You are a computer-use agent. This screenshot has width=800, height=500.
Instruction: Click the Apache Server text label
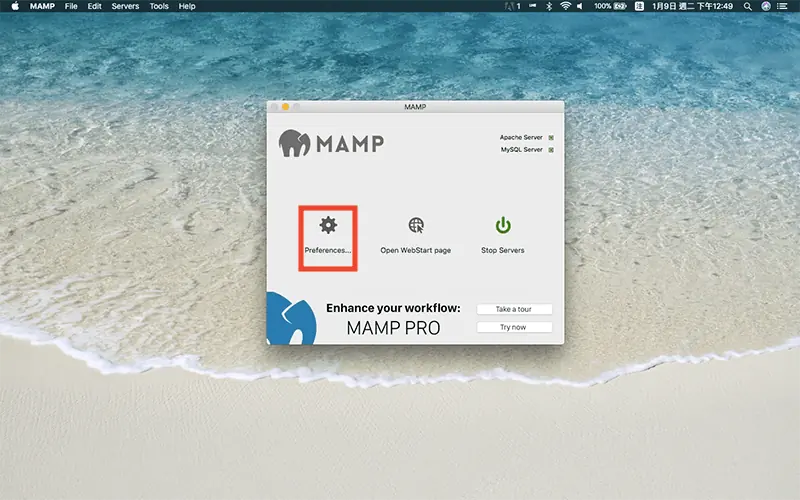tap(521, 138)
